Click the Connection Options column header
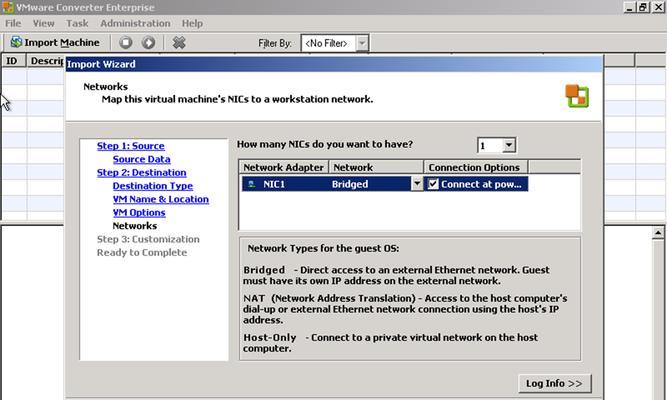This screenshot has height=400, width=667. 476,167
